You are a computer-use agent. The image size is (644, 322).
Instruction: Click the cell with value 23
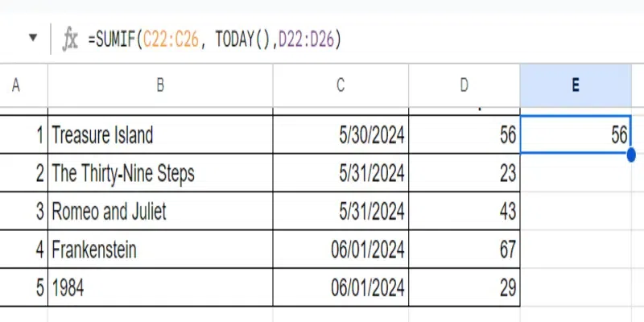tap(464, 173)
